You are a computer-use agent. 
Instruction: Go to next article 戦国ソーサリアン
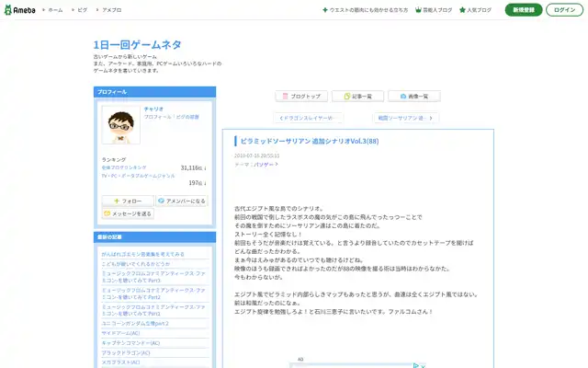(x=405, y=118)
